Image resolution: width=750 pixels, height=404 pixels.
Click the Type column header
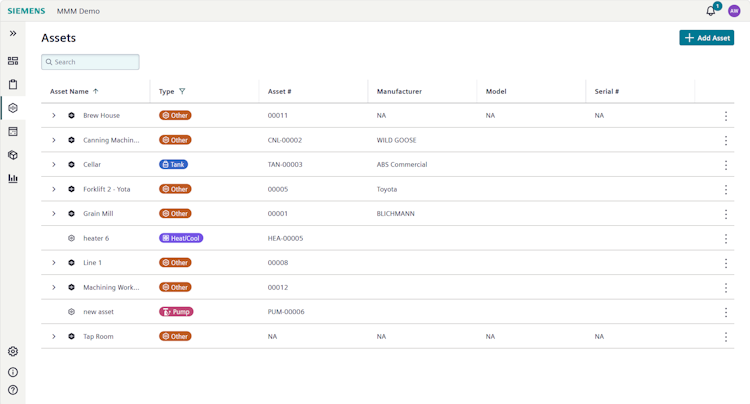pyautogui.click(x=166, y=91)
